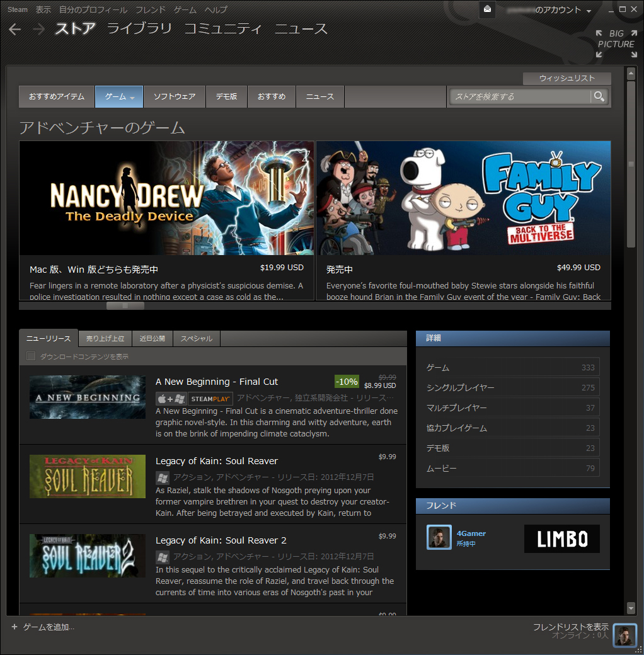Go to ニュース main section

click(301, 28)
